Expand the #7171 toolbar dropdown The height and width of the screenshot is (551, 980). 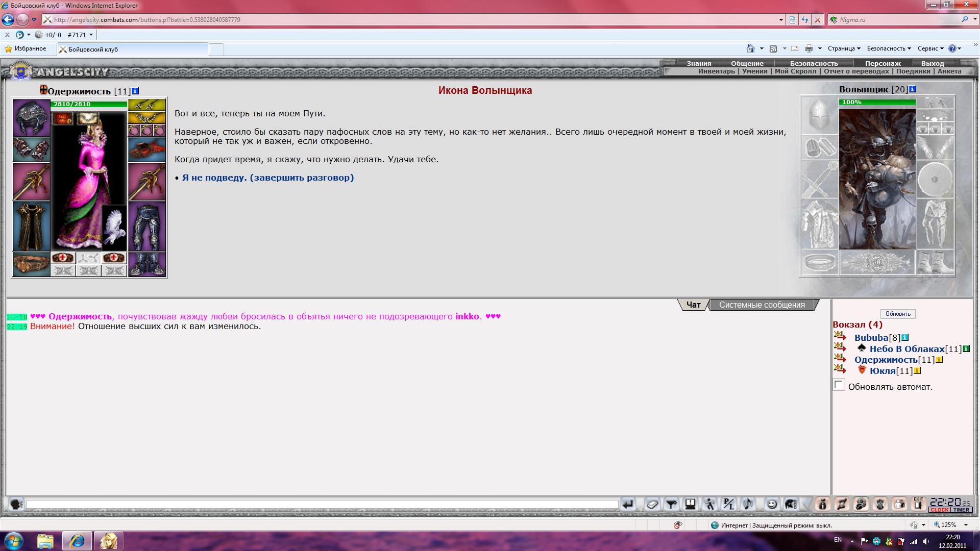click(x=91, y=35)
